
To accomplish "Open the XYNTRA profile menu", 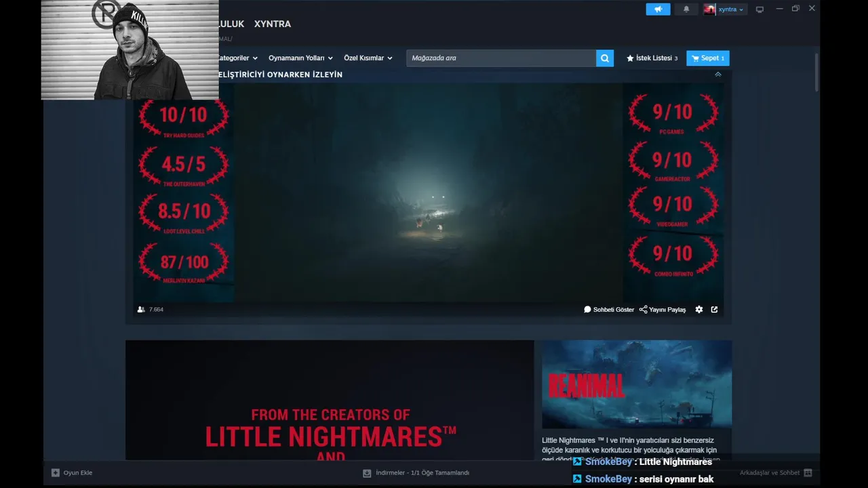I will tap(273, 24).
